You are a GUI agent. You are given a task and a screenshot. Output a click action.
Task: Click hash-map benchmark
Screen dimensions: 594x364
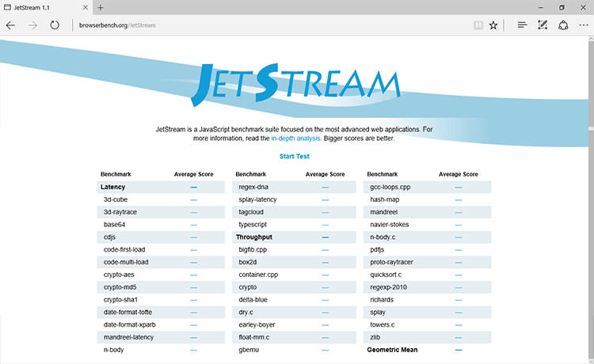click(x=384, y=199)
